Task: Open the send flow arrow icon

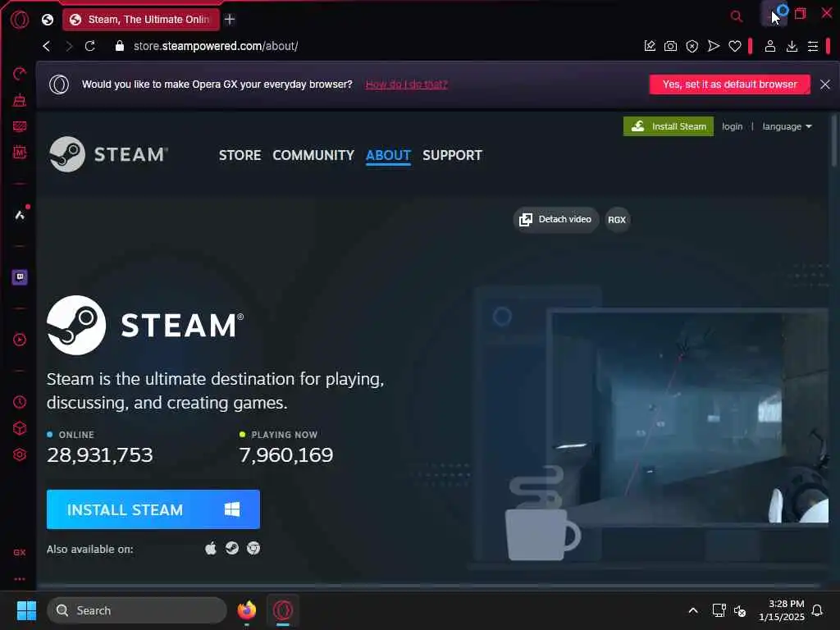Action: (713, 46)
